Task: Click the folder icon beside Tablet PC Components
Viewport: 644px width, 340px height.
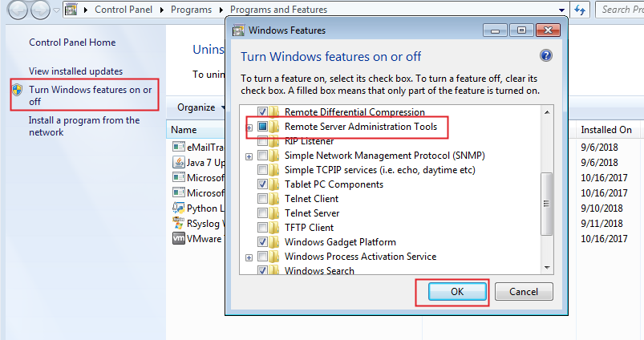Action: [274, 184]
